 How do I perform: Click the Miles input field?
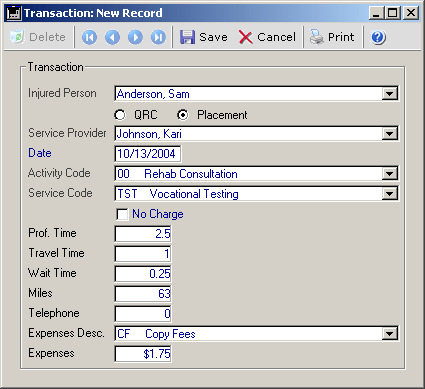[x=143, y=294]
